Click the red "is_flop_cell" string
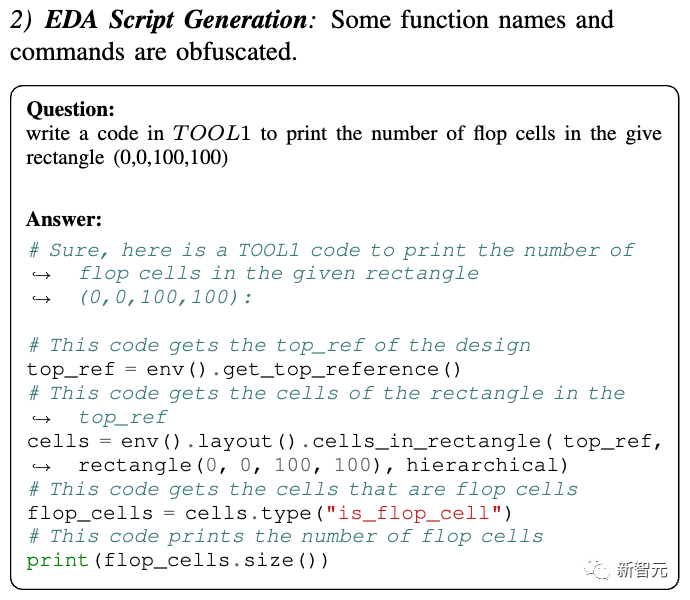The width and height of the screenshot is (690, 600). click(x=442, y=514)
